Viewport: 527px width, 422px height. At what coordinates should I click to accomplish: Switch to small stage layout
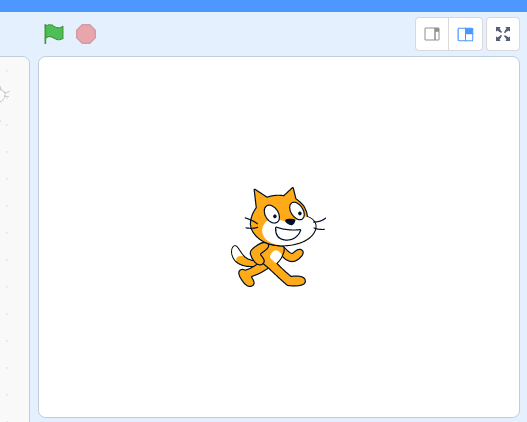(432, 34)
